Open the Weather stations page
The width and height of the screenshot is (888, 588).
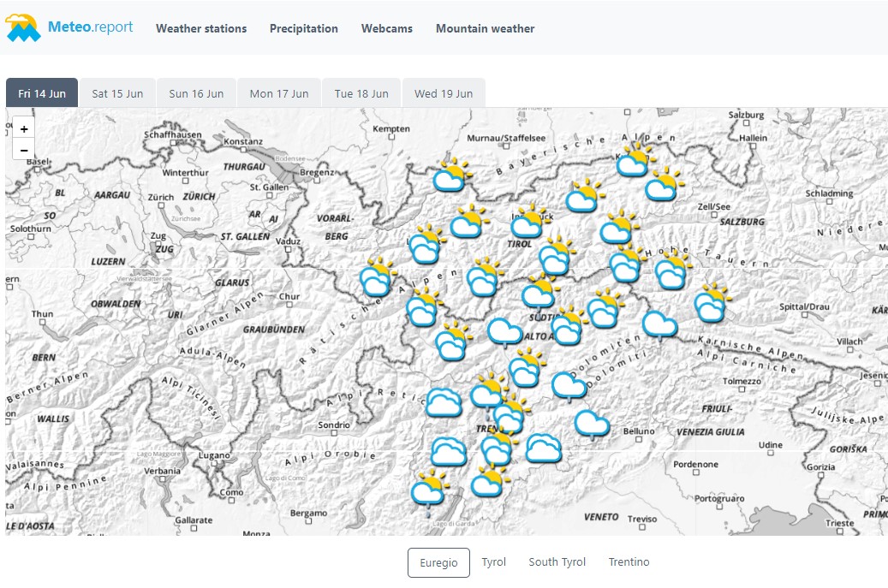point(201,28)
